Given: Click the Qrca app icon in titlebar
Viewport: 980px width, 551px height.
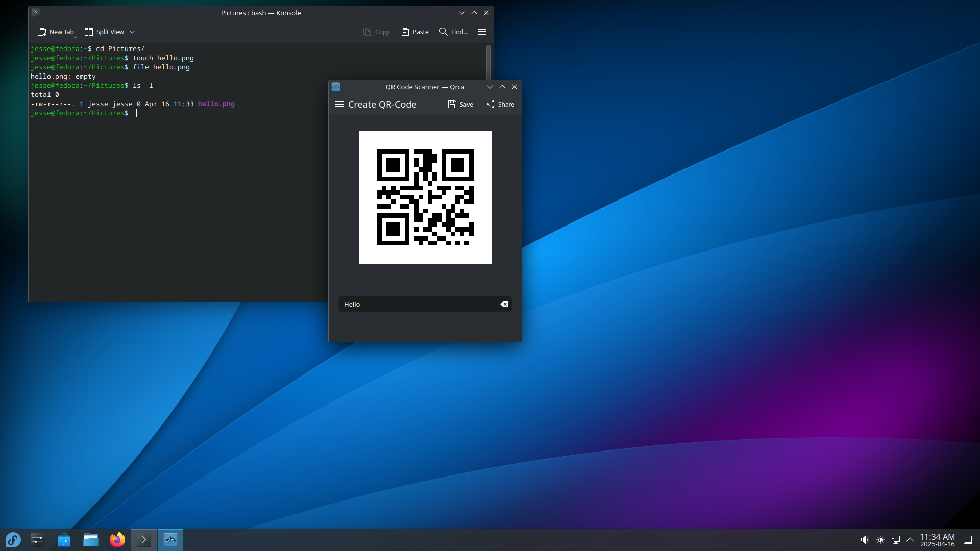Looking at the screenshot, I should coord(336,87).
